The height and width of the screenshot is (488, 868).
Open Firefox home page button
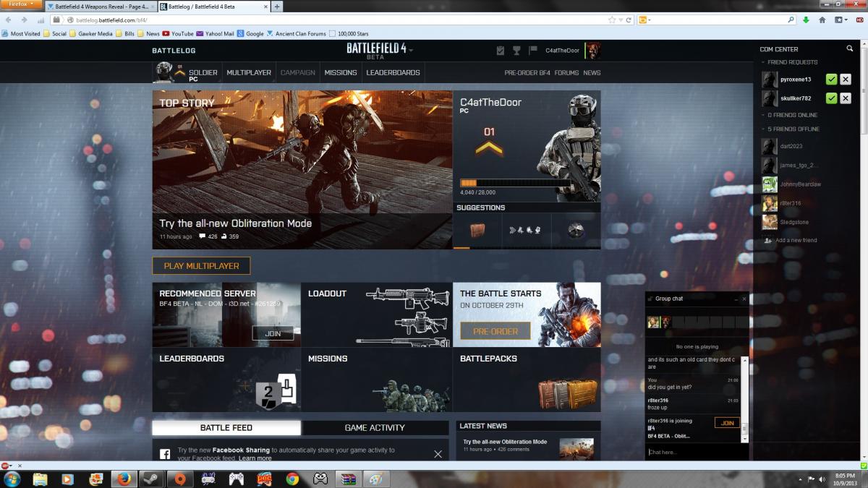[x=823, y=20]
